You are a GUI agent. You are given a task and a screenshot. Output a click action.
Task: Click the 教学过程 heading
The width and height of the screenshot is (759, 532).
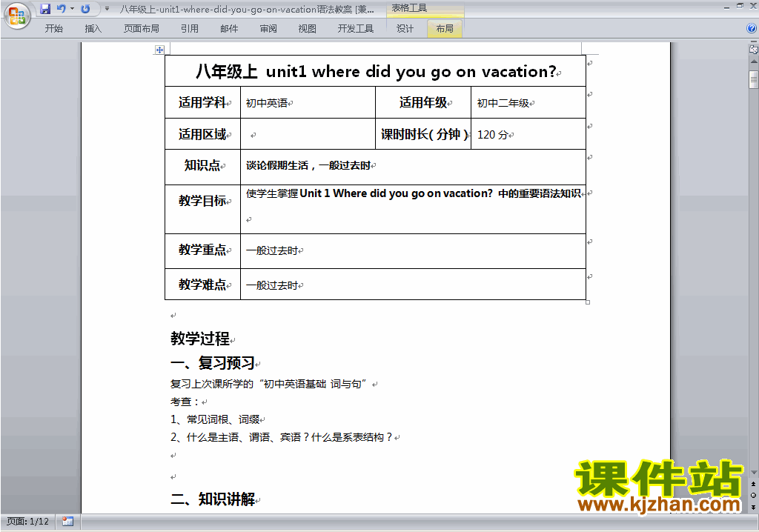click(200, 339)
